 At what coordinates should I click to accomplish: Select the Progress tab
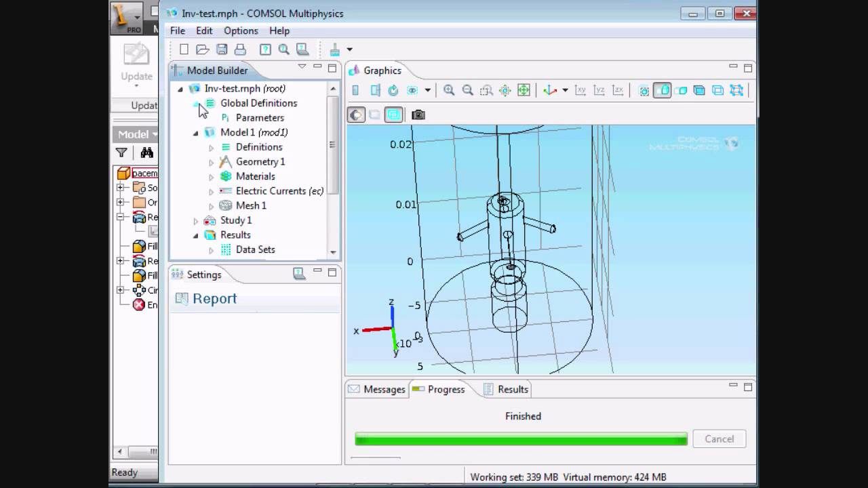point(439,389)
